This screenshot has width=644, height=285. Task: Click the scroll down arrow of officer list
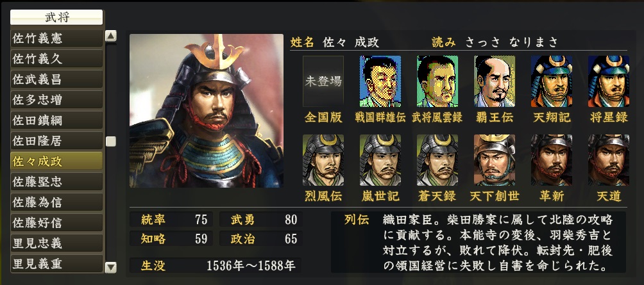[x=111, y=268]
